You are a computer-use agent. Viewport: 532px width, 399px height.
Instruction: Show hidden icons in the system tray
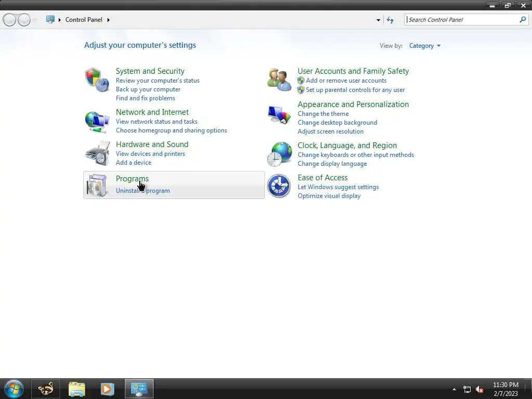[454, 389]
